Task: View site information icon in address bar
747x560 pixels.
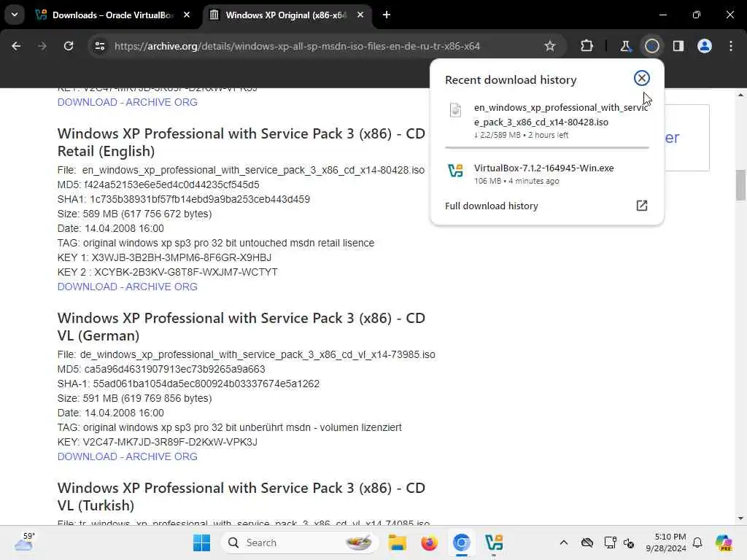Action: tap(99, 46)
